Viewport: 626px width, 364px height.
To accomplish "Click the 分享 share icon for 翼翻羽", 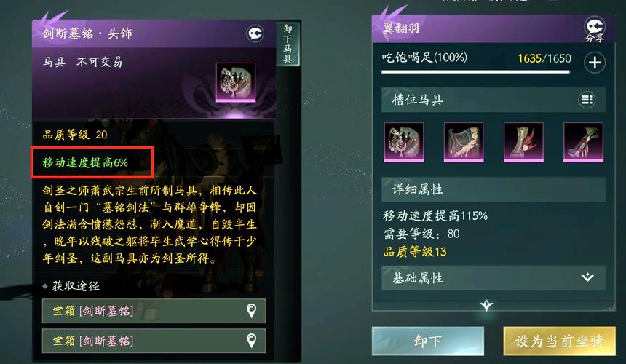I will (x=595, y=28).
